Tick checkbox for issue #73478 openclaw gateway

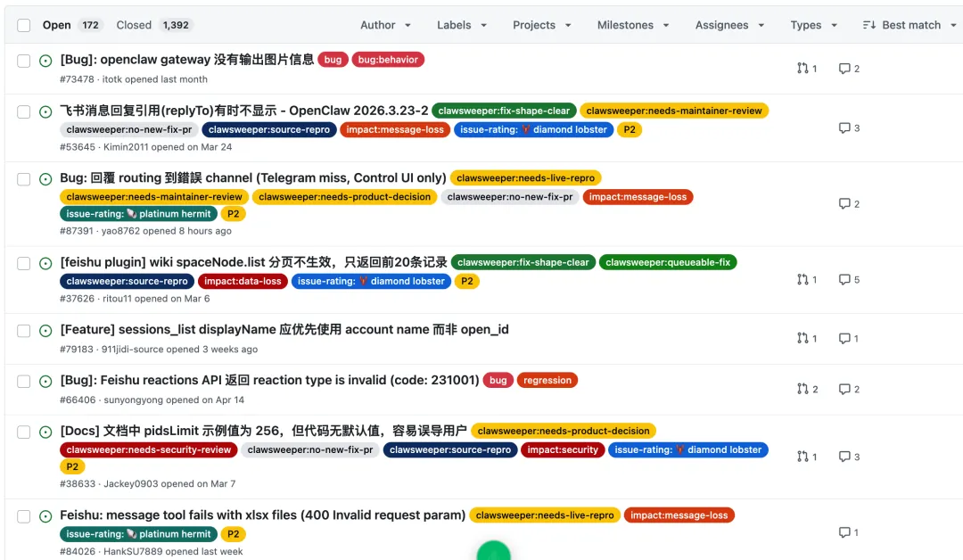tap(23, 61)
